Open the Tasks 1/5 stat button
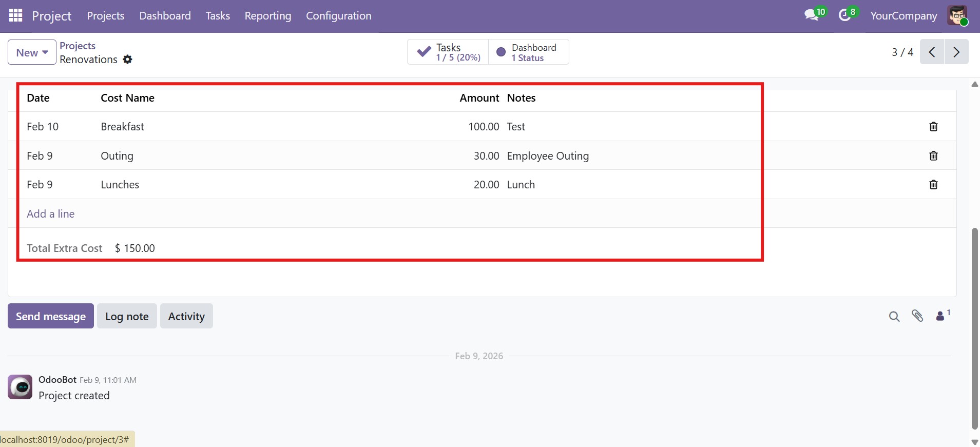This screenshot has height=447, width=980. 448,52
